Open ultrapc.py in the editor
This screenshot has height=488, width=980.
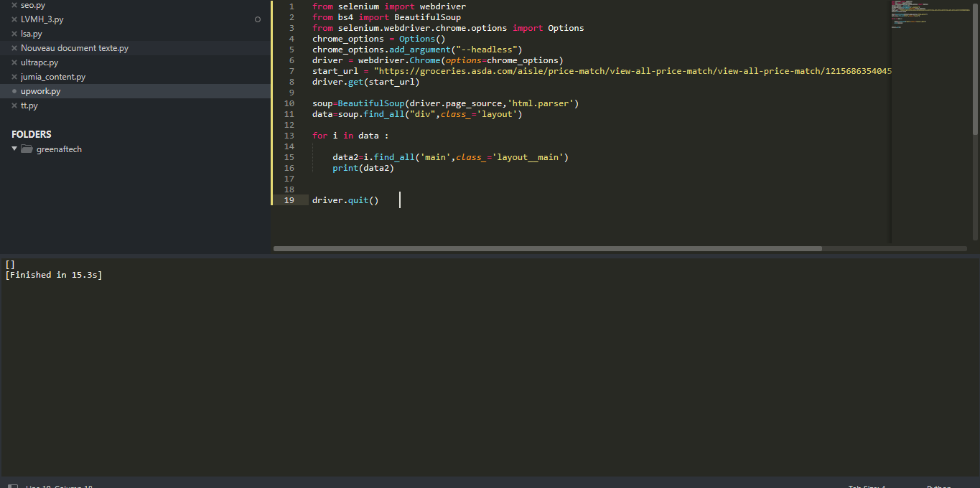pyautogui.click(x=39, y=62)
